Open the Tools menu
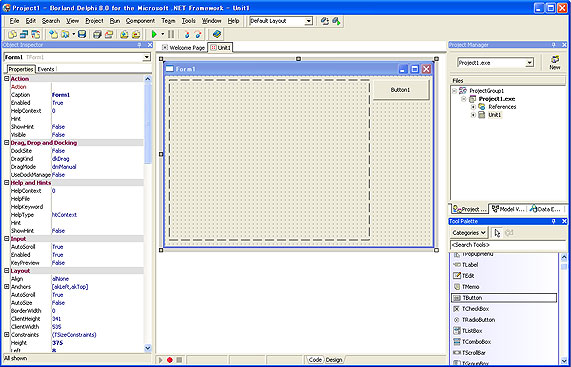 coord(189,21)
